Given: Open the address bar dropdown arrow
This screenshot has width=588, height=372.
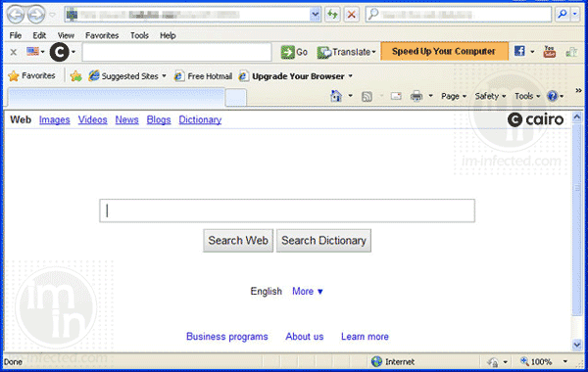Looking at the screenshot, I should pyautogui.click(x=315, y=15).
